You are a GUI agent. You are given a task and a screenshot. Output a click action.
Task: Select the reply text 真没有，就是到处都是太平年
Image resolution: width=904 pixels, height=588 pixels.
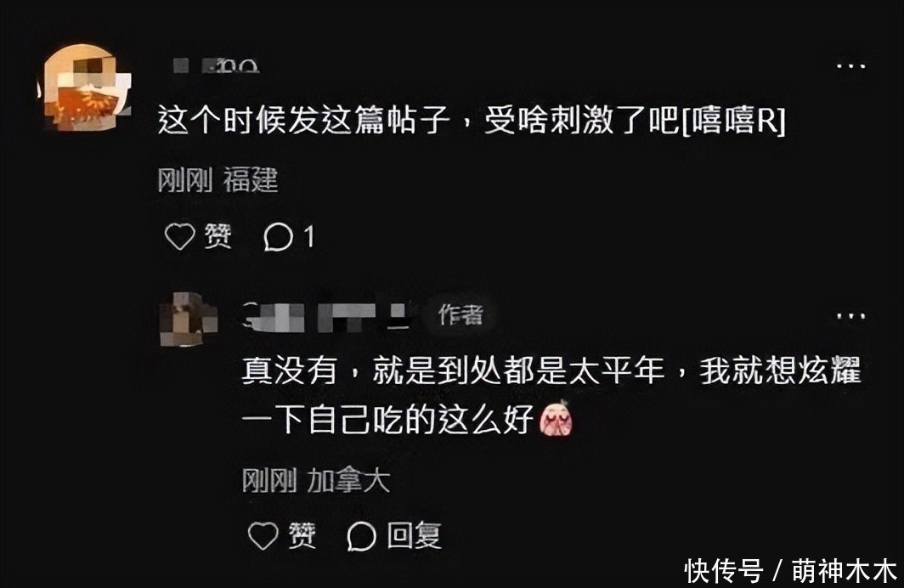pyautogui.click(x=453, y=370)
